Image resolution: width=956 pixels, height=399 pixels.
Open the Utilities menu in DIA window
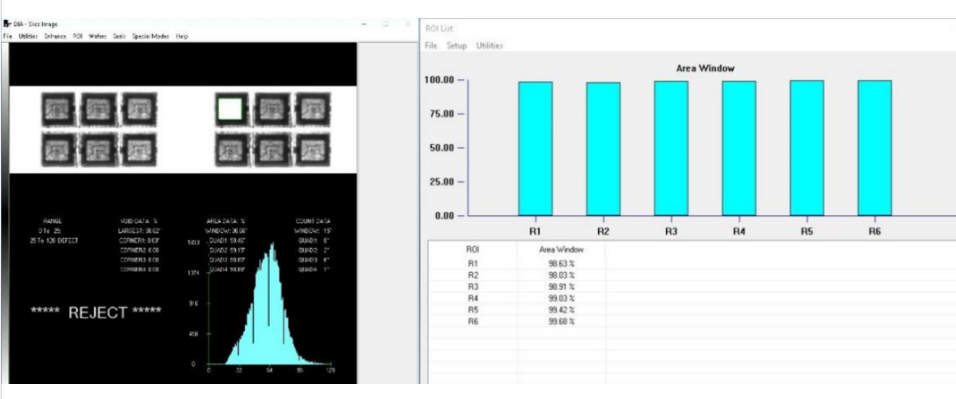tap(28, 37)
